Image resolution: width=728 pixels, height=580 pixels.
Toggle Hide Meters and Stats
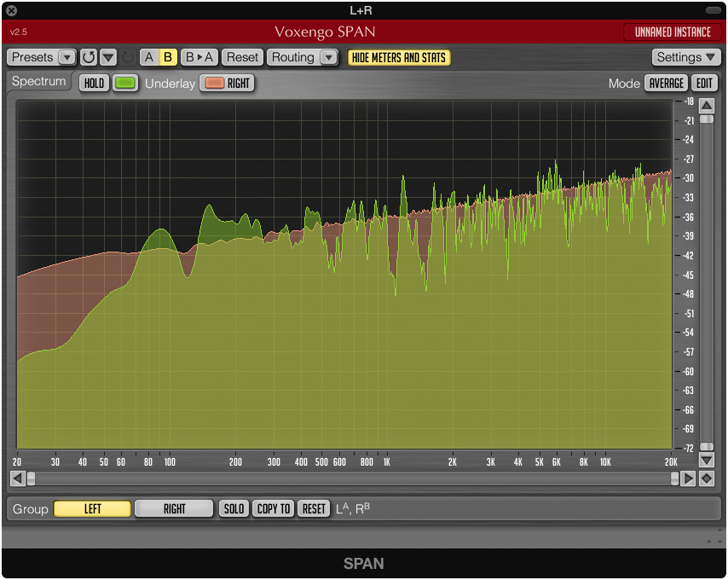pyautogui.click(x=399, y=58)
